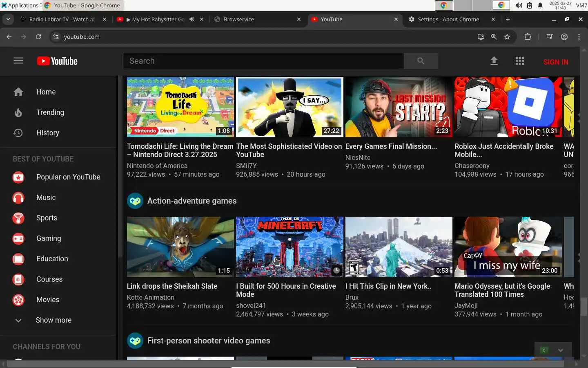The width and height of the screenshot is (588, 368).
Task: Go back with browser back arrow
Action: (x=9, y=37)
